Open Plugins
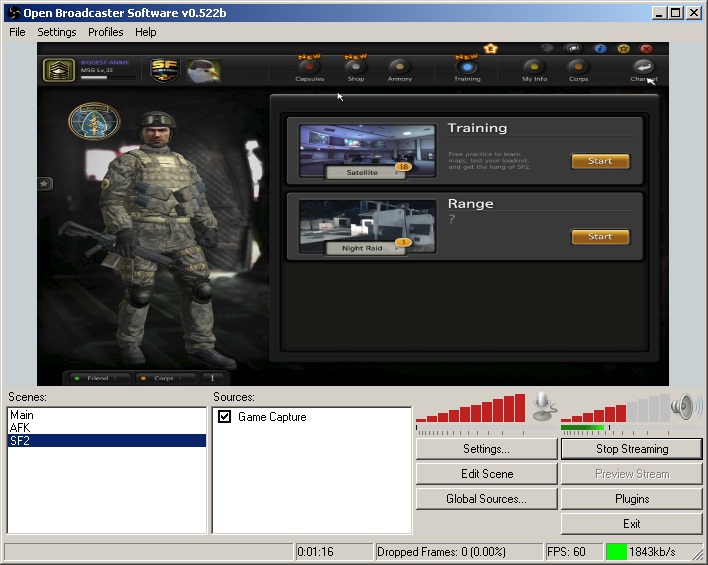708x565 pixels. coord(632,499)
